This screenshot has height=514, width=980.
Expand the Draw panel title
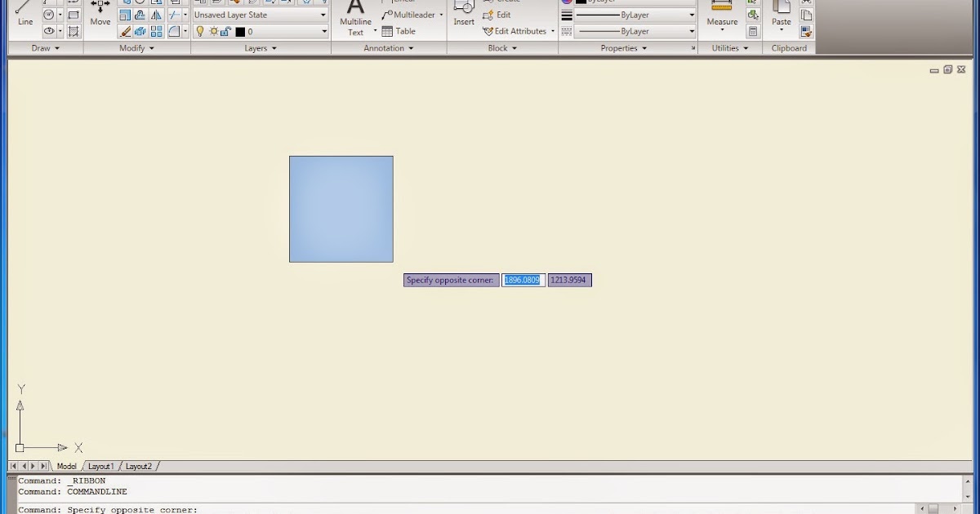(x=47, y=48)
